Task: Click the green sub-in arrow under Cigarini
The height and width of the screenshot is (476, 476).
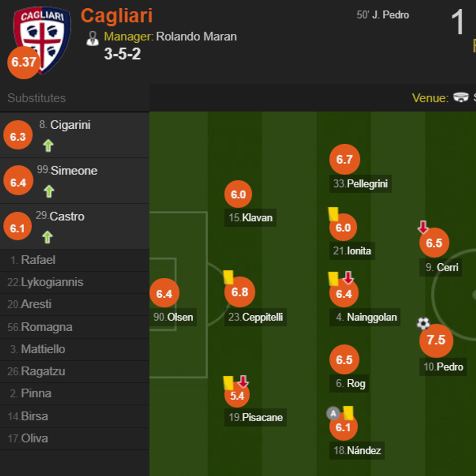Action: pyautogui.click(x=48, y=145)
